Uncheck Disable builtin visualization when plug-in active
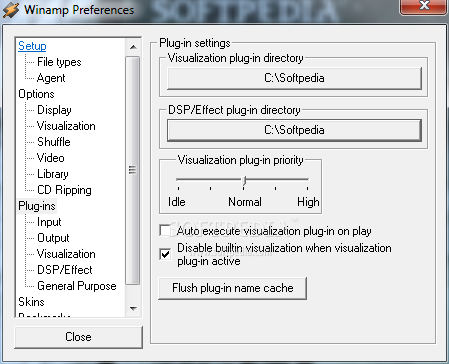 (x=165, y=254)
